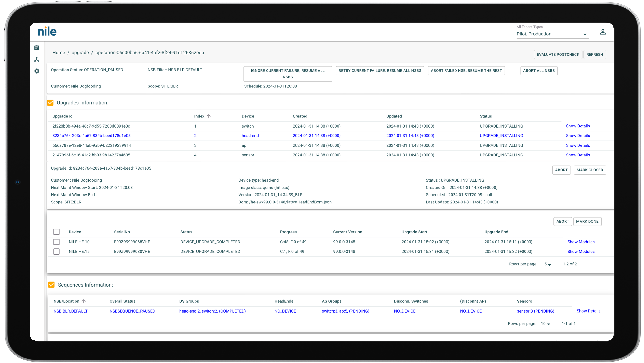Viewport: 644px width, 363px height.
Task: Click SerialNo column header
Action: click(122, 232)
